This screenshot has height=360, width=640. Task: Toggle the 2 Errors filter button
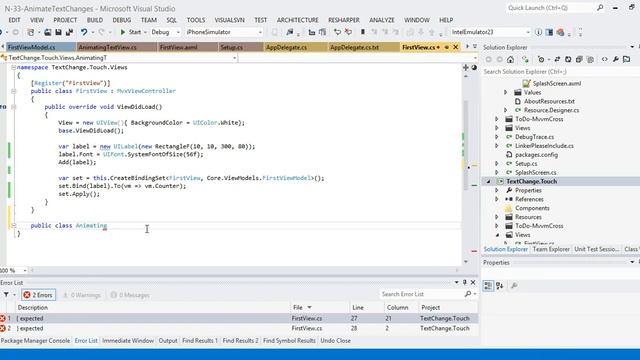[39, 295]
